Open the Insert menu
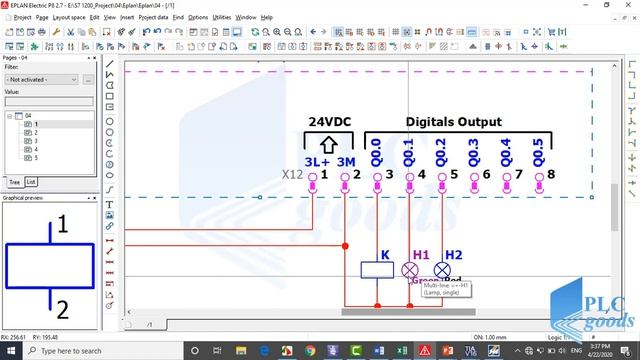Image resolution: width=640 pixels, height=360 pixels. [127, 18]
